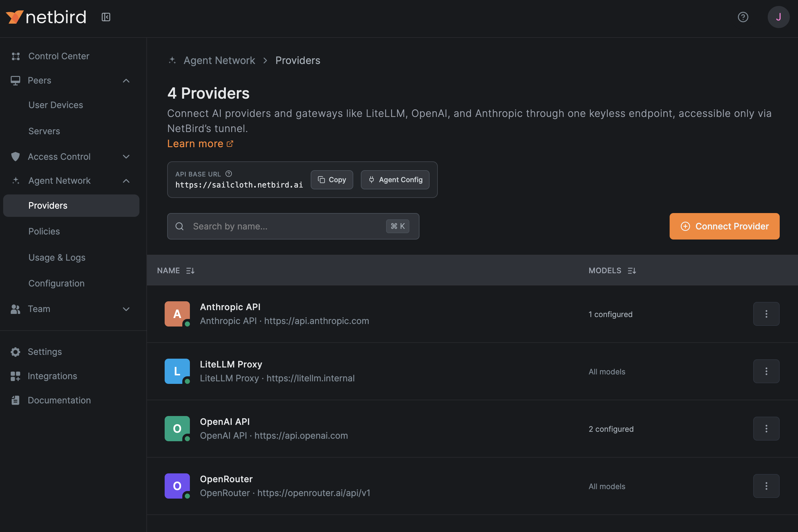798x532 pixels.
Task: Click the Settings gear icon
Action: (x=15, y=352)
